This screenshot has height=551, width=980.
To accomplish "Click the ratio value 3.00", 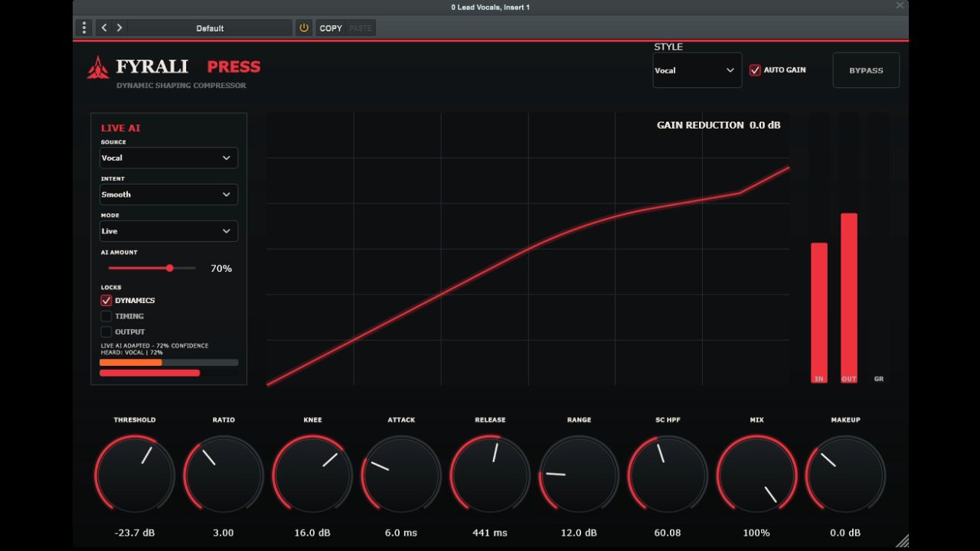I will tap(224, 533).
